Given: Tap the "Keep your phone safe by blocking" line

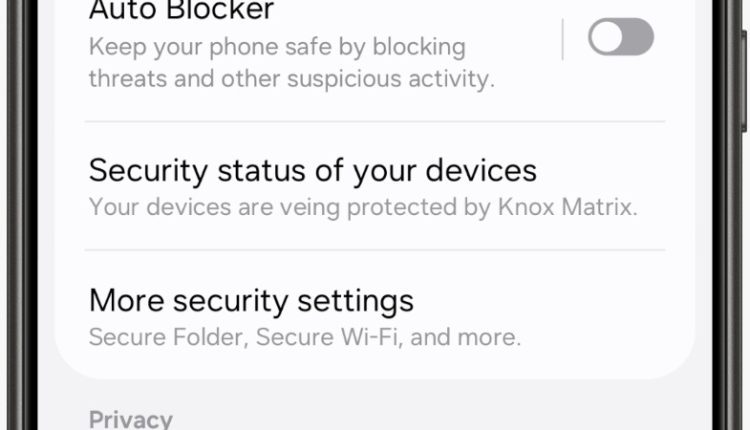Looking at the screenshot, I should coord(277,47).
